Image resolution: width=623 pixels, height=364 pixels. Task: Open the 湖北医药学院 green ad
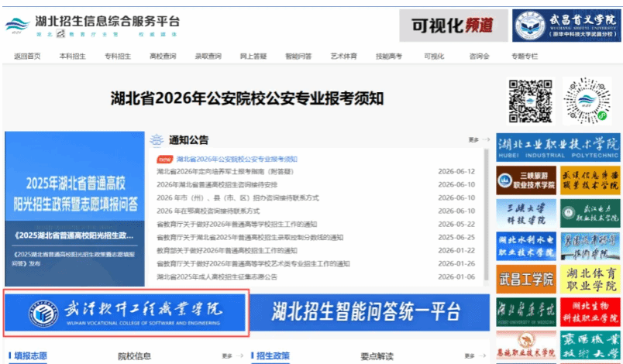[526, 312]
